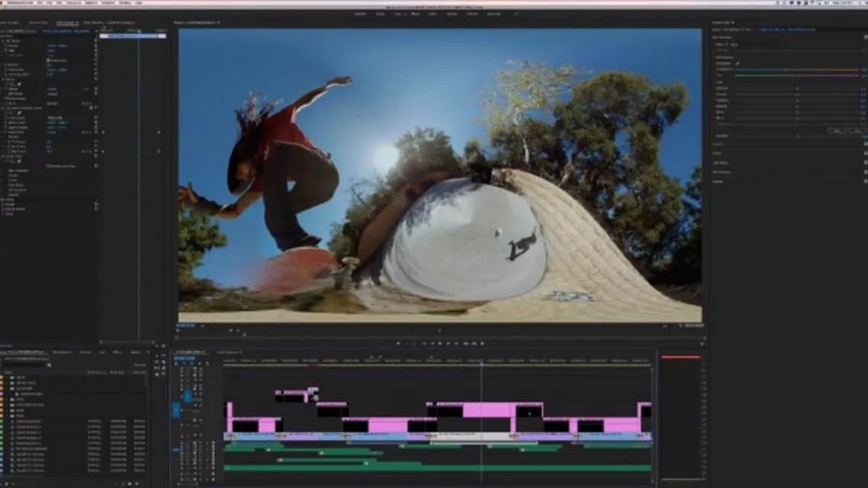The height and width of the screenshot is (488, 868).
Task: Expand the Creative section in Lumetri Color
Action: (718, 143)
